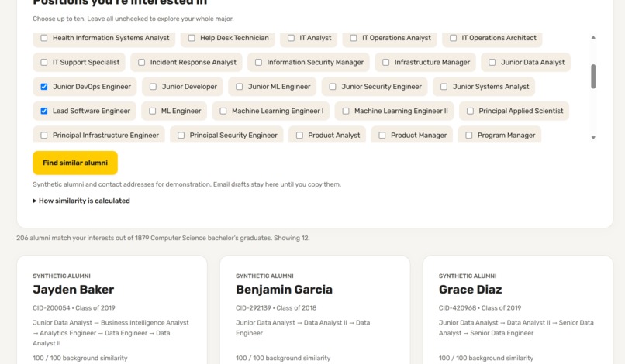Click CID-292139 Class of 2018 text

[276, 307]
